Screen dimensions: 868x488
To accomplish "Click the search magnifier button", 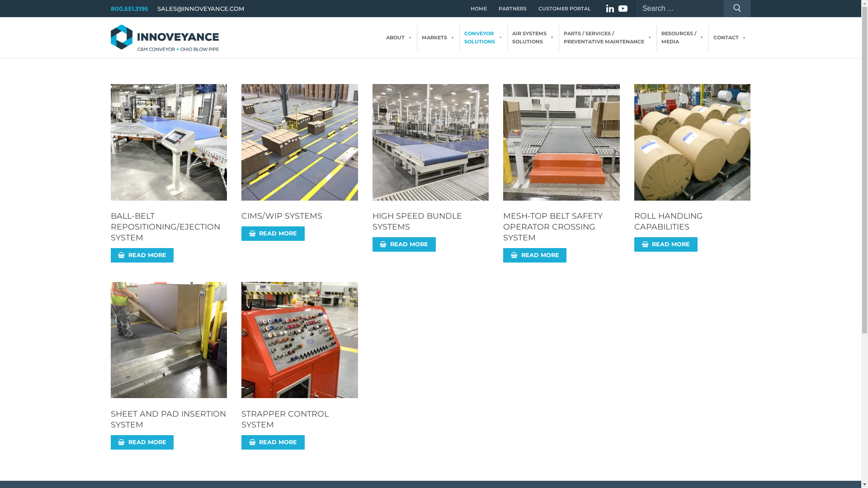I will pos(737,9).
